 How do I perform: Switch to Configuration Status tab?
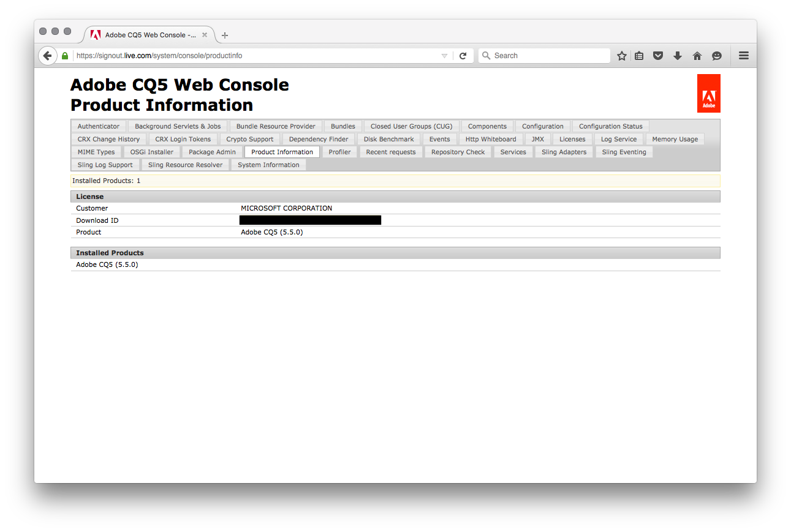pos(611,126)
